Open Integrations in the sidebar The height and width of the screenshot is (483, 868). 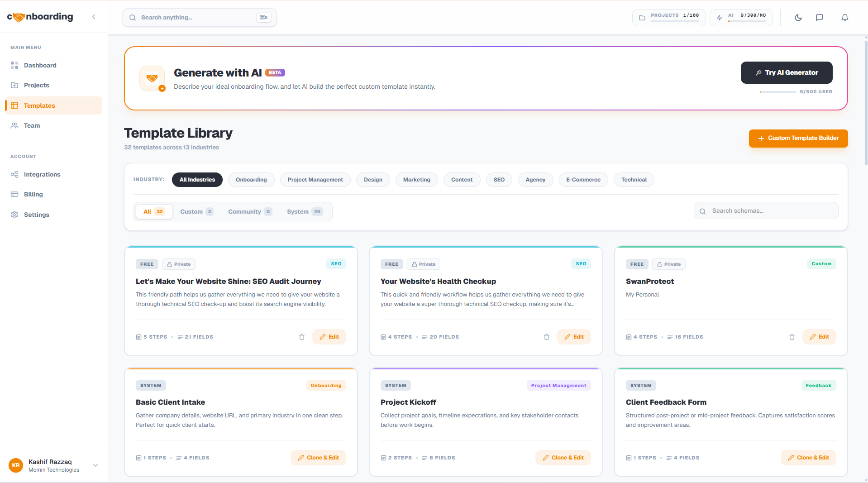coord(42,174)
